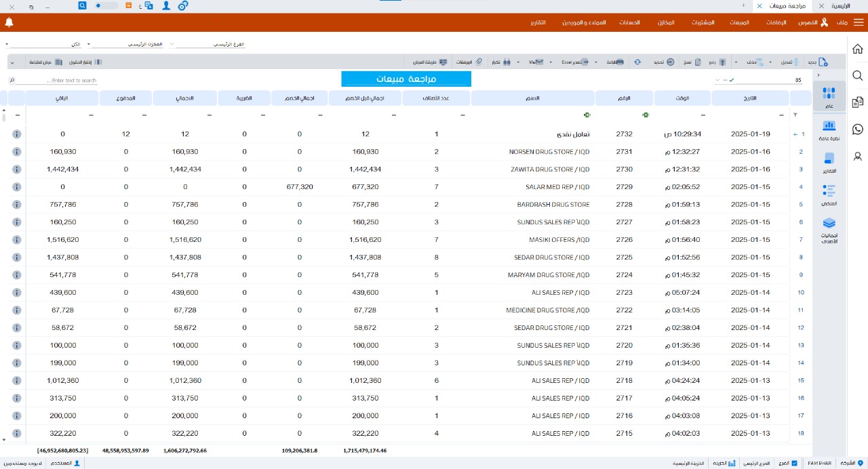Toggle the switch in the title bar
This screenshot has height=469, width=868.
coord(106,5)
